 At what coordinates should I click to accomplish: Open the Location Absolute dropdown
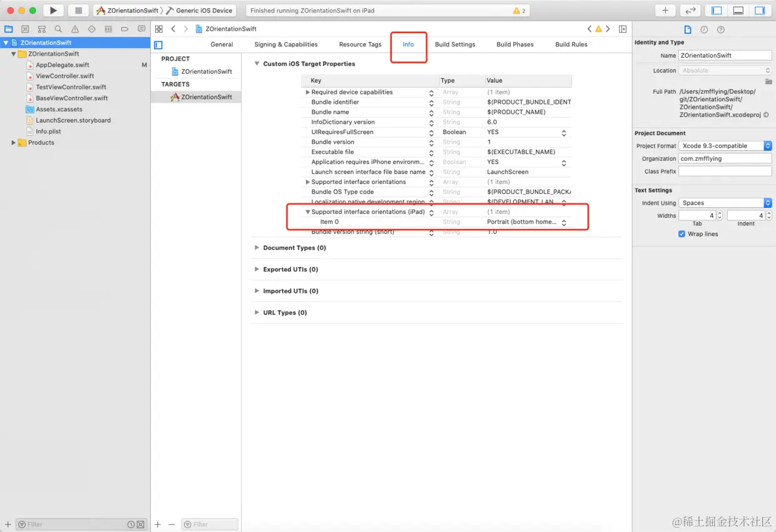tap(725, 71)
